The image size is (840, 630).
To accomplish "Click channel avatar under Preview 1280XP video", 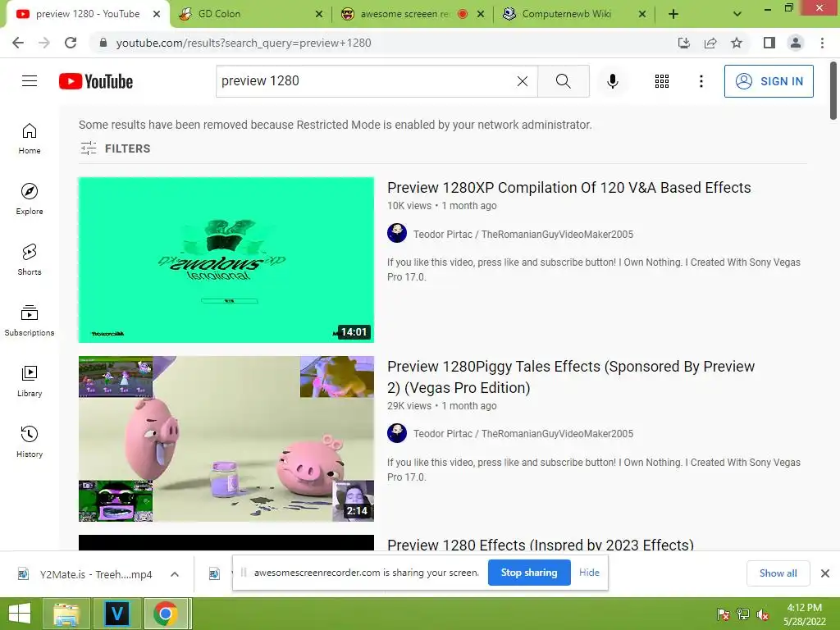I will 397,233.
